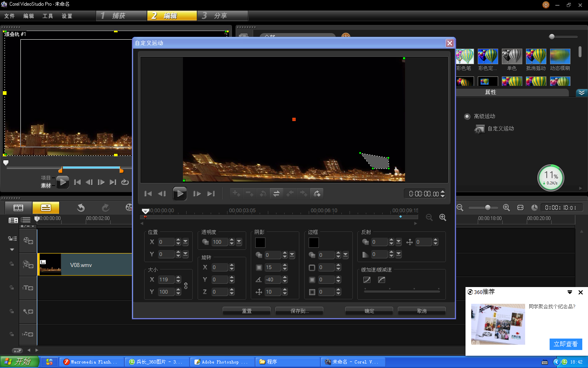Switch to the 捕获 step tab
Image resolution: width=588 pixels, height=368 pixels.
(x=122, y=16)
